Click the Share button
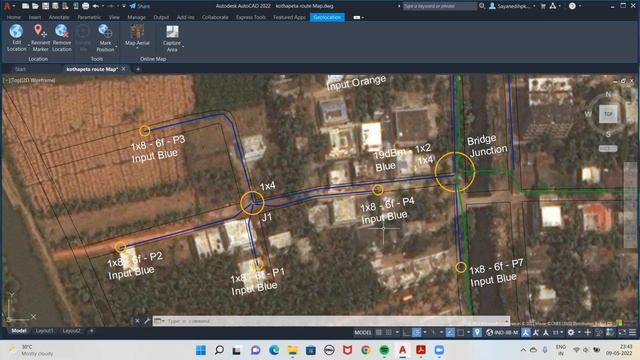This screenshot has width=640, height=360. [x=140, y=6]
